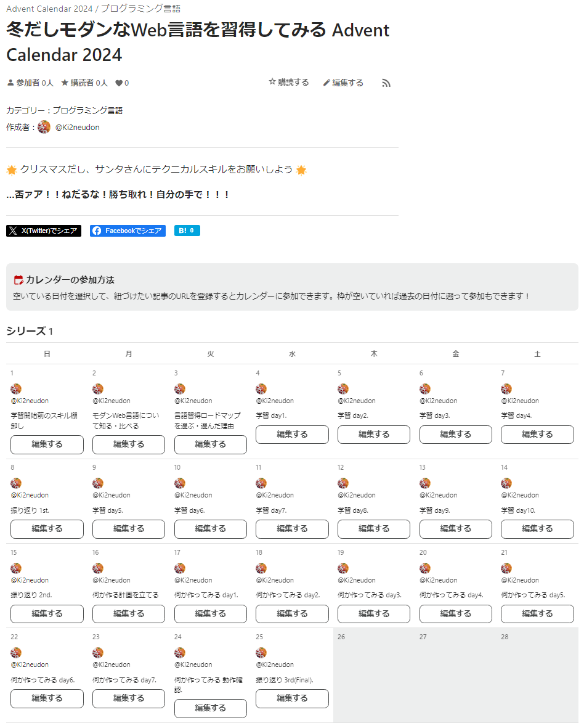Screen dimensions: 584x728
Task: Click avatar icon on day 14 cell
Action: 506,483
